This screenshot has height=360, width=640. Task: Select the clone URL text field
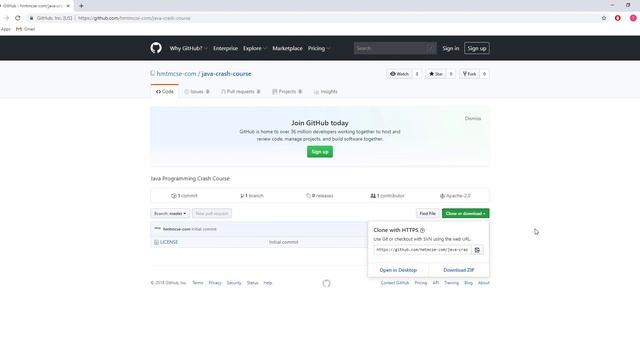[x=422, y=250]
